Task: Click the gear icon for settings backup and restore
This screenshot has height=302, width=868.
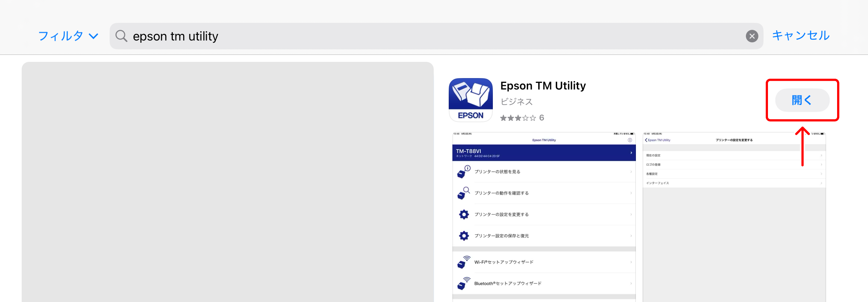Action: coord(464,236)
